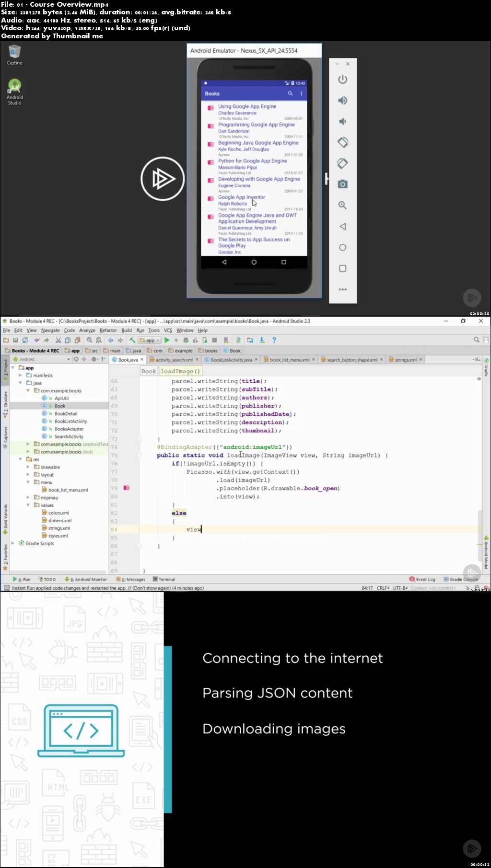Tap the phone's on-screen back button
Viewport: 491px width, 868px height.
coord(224,262)
